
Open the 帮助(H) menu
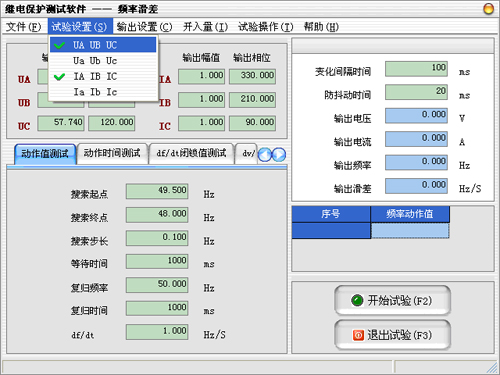pos(321,27)
